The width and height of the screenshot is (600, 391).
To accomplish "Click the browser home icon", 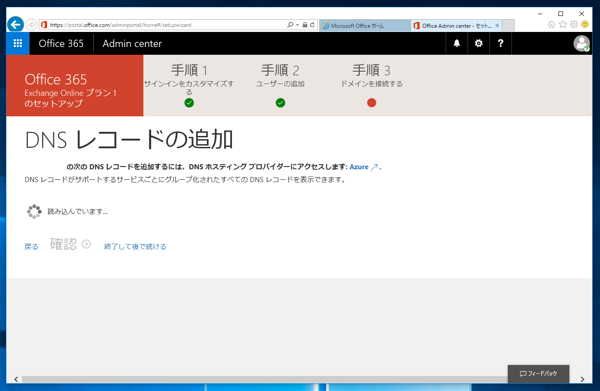I will (551, 24).
